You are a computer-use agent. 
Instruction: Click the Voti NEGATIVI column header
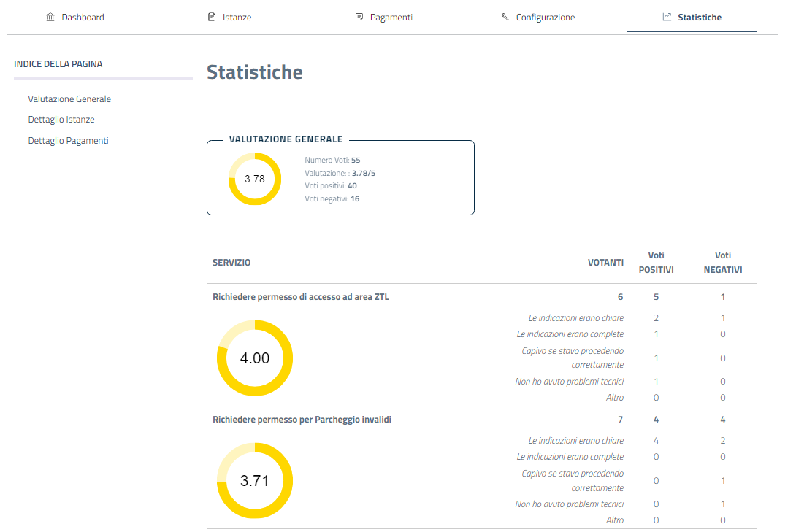[x=722, y=263]
